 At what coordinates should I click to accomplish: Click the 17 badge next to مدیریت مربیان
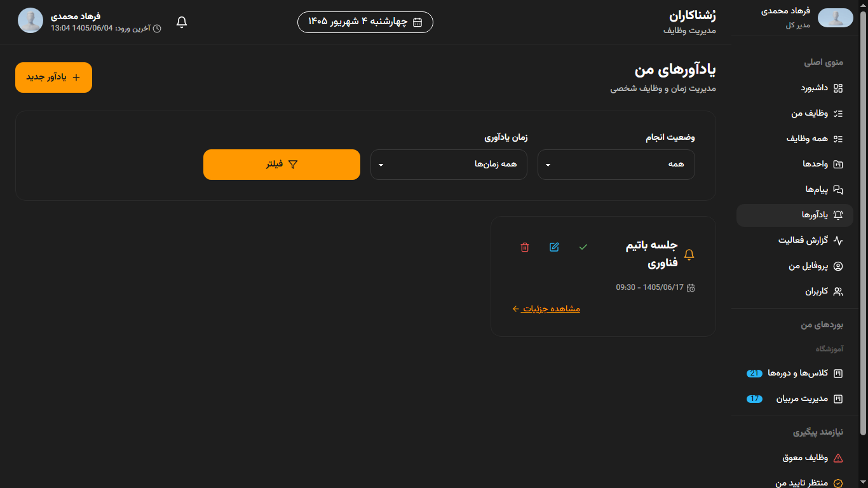point(754,399)
